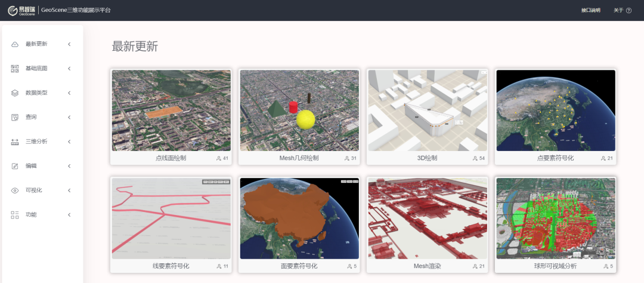Click the eye icon beside 可视化
The image size is (644, 283).
pos(15,190)
